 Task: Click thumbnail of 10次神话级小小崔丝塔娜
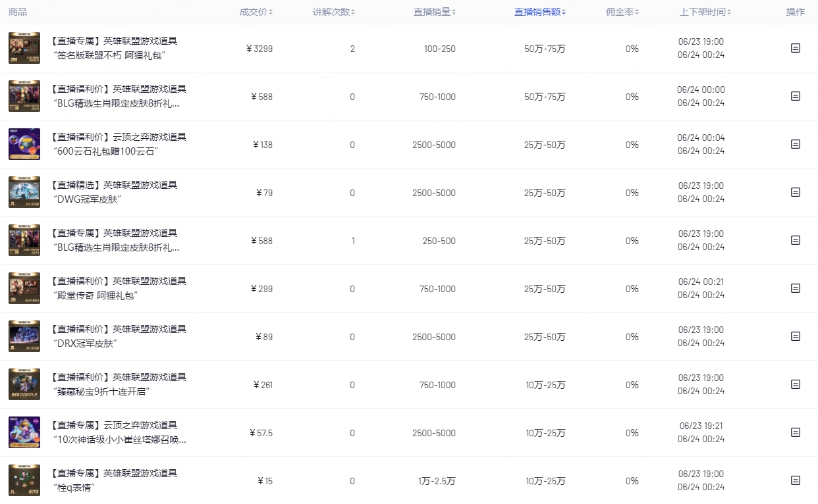tap(24, 432)
